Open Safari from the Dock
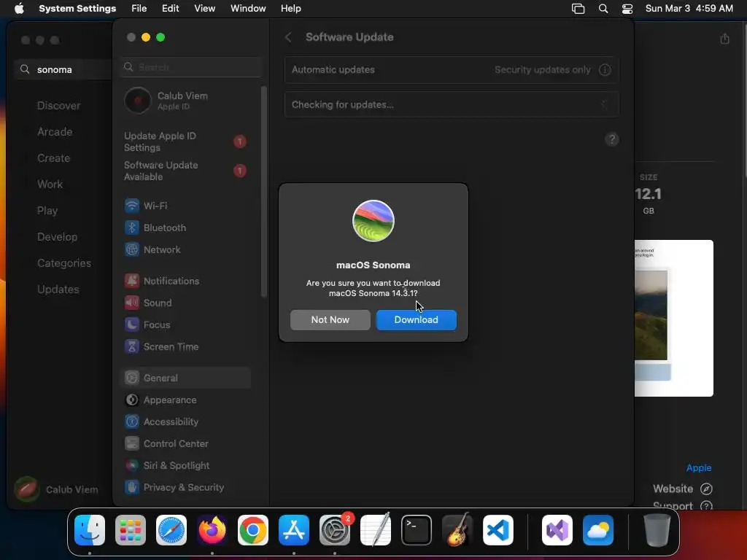This screenshot has height=560, width=747. point(171,530)
